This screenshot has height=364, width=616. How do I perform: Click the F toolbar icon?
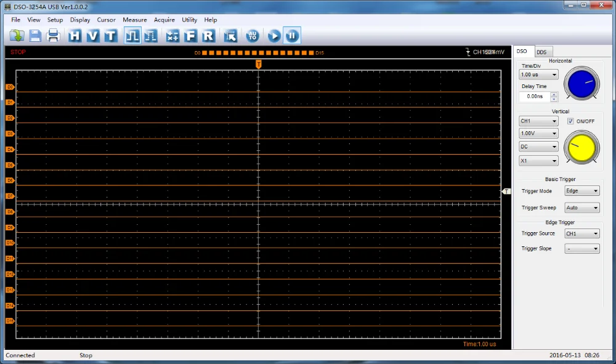(x=190, y=36)
